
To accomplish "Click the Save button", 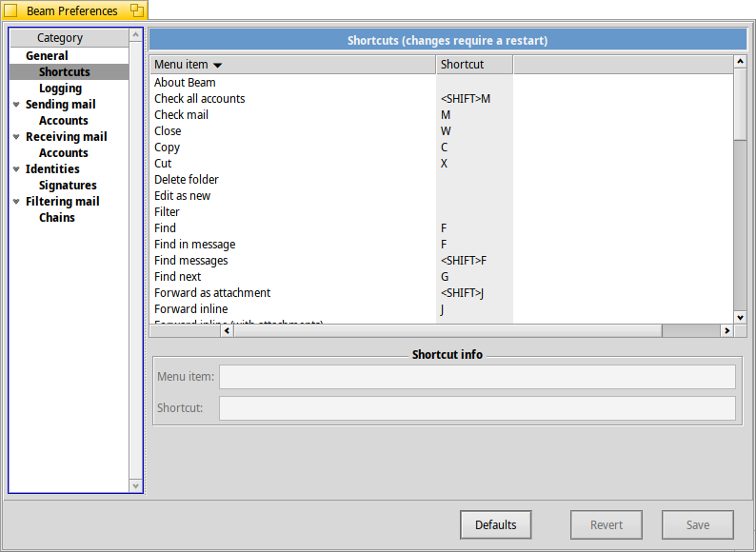I will [x=698, y=524].
